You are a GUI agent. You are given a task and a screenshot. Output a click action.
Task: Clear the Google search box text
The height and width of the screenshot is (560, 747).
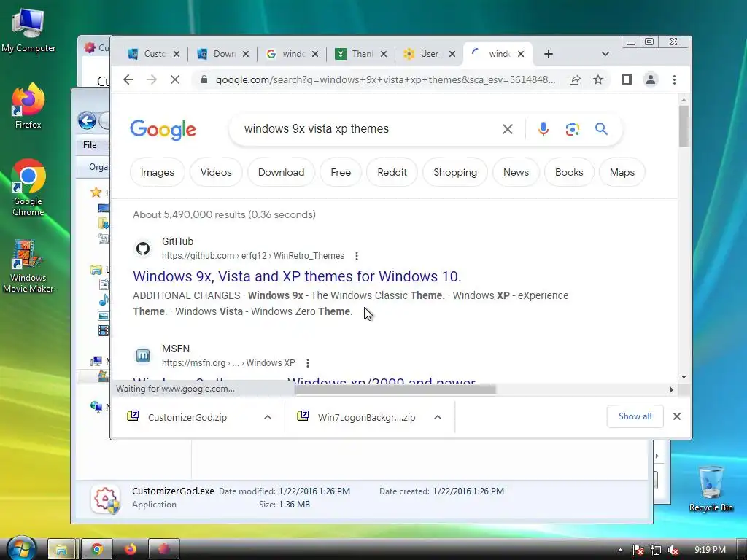508,129
